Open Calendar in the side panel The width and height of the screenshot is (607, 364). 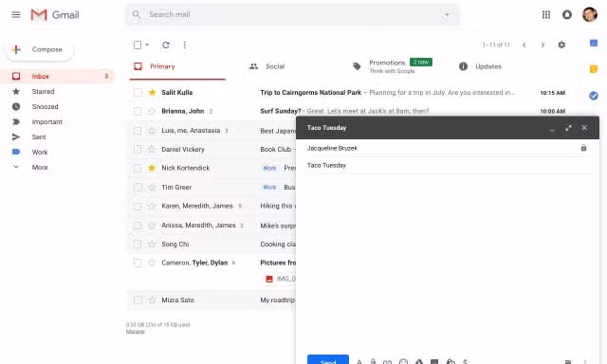594,43
